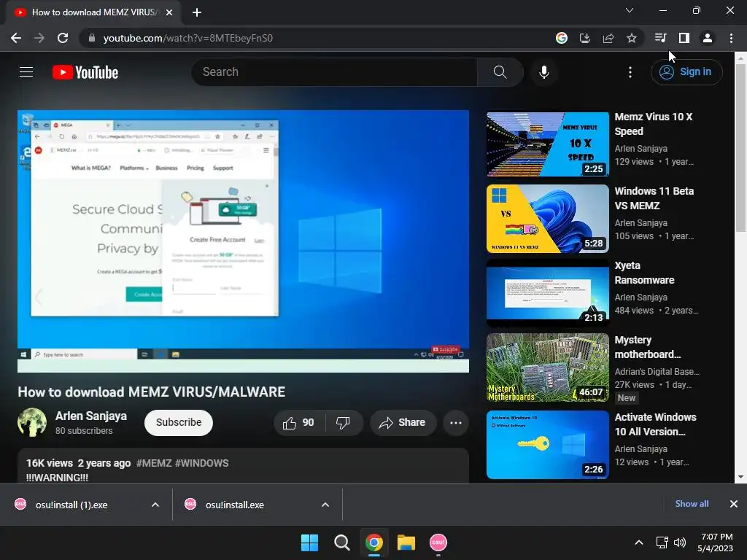747x560 pixels.
Task: Open the Chrome profile icon
Action: point(708,38)
